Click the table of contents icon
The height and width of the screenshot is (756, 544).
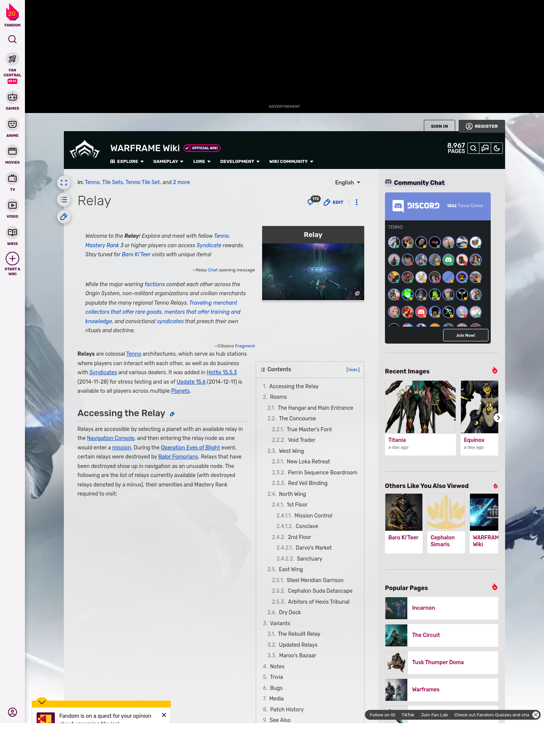(x=64, y=200)
